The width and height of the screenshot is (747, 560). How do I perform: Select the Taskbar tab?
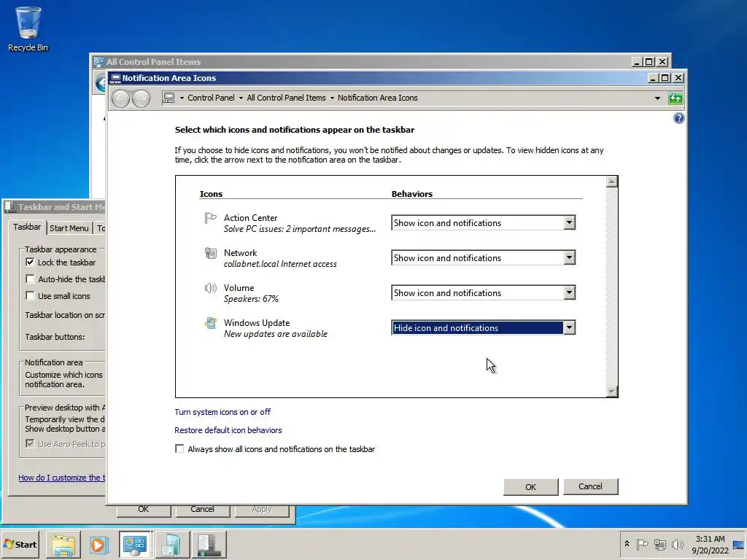[x=27, y=227]
